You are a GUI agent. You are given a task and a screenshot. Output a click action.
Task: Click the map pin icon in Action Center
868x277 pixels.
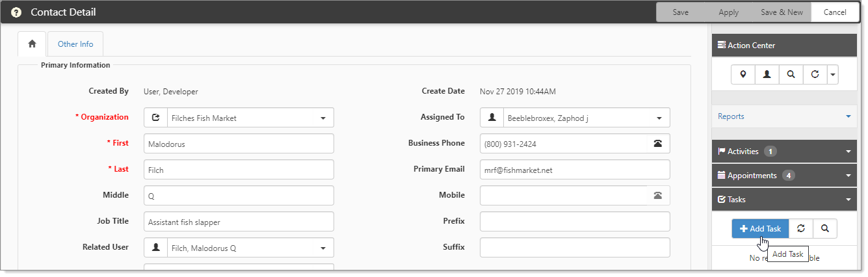click(x=743, y=75)
